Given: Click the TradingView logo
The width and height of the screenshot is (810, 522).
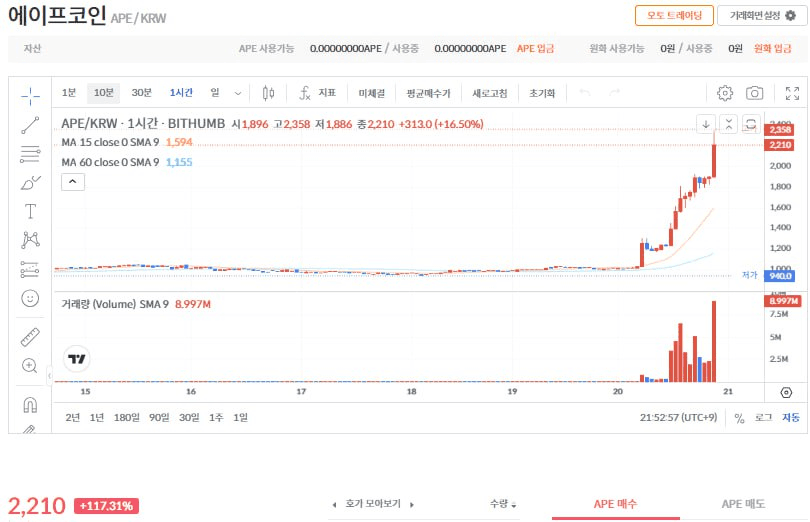Looking at the screenshot, I should point(76,359).
